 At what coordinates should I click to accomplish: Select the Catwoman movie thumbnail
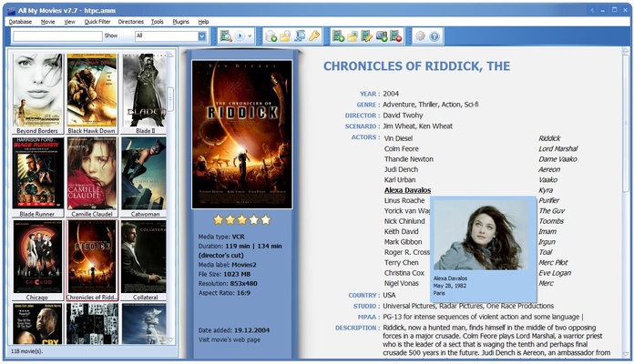click(144, 175)
